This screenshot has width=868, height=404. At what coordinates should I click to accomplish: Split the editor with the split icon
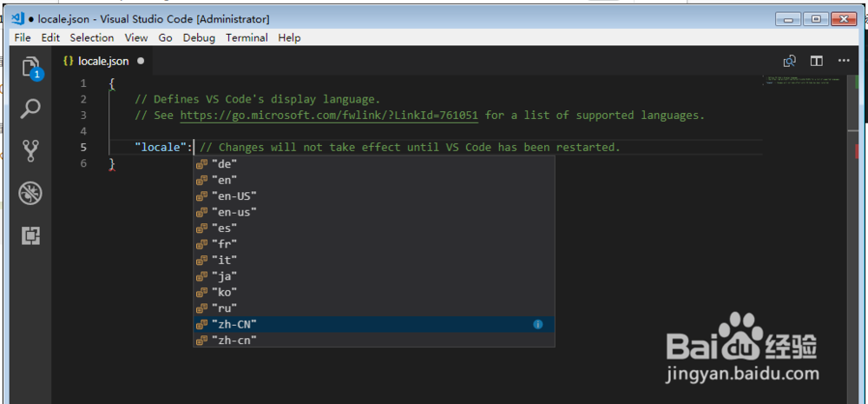point(817,61)
